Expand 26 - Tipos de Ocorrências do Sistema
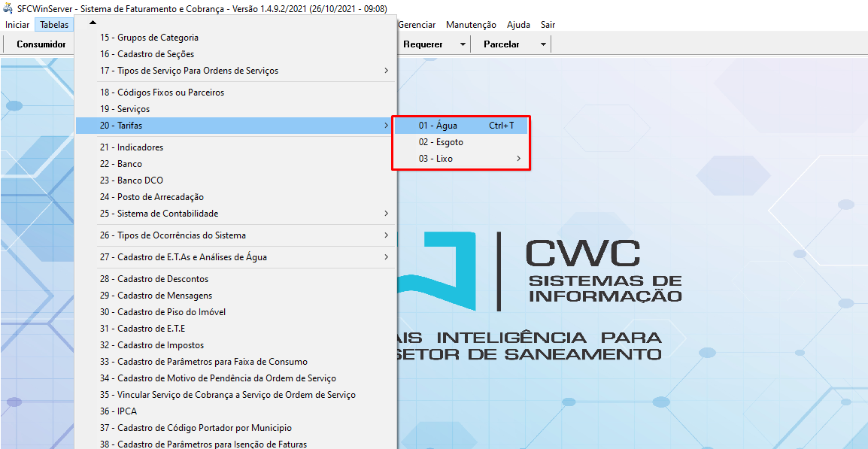Screen dimensions: 868x449 (x=236, y=235)
